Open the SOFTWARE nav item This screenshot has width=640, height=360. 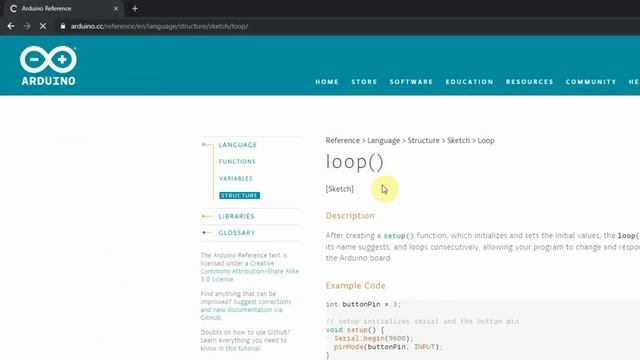click(411, 82)
